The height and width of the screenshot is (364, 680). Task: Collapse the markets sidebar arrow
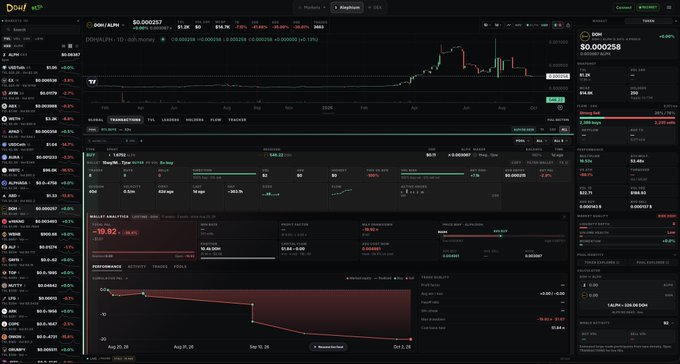pyautogui.click(x=78, y=21)
